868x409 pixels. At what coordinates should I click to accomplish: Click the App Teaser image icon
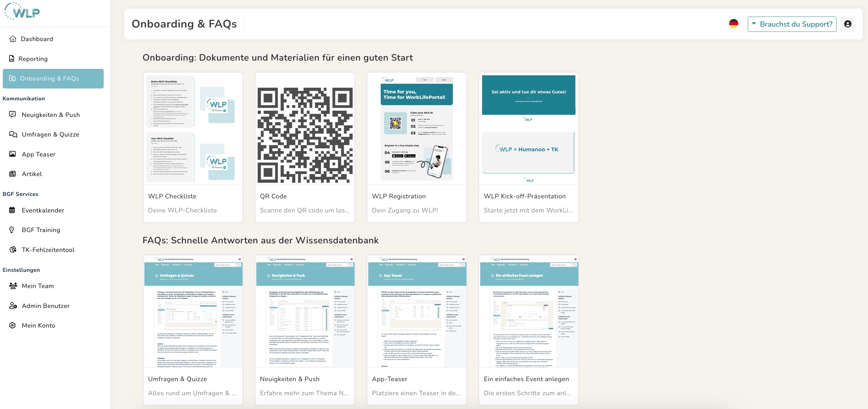pyautogui.click(x=13, y=154)
